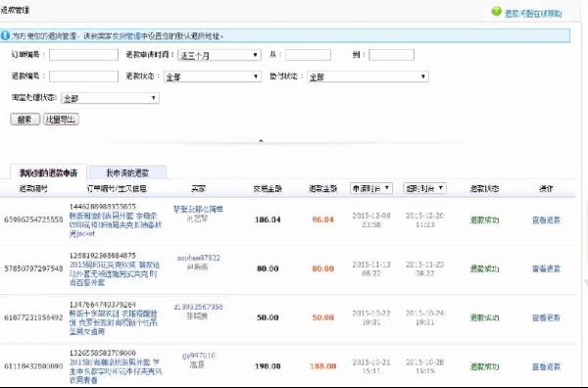Click the 到 end date field
588x388 pixels.
(391, 55)
